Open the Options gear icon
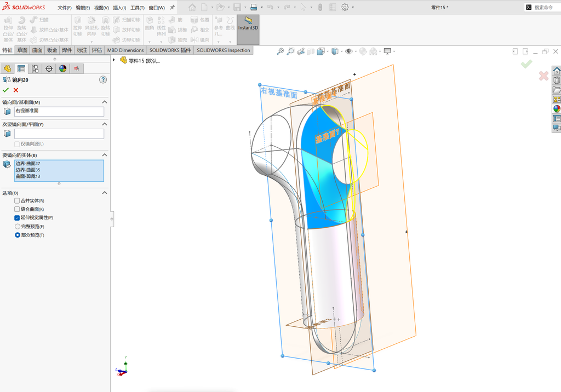This screenshot has height=392, width=561. [x=345, y=7]
